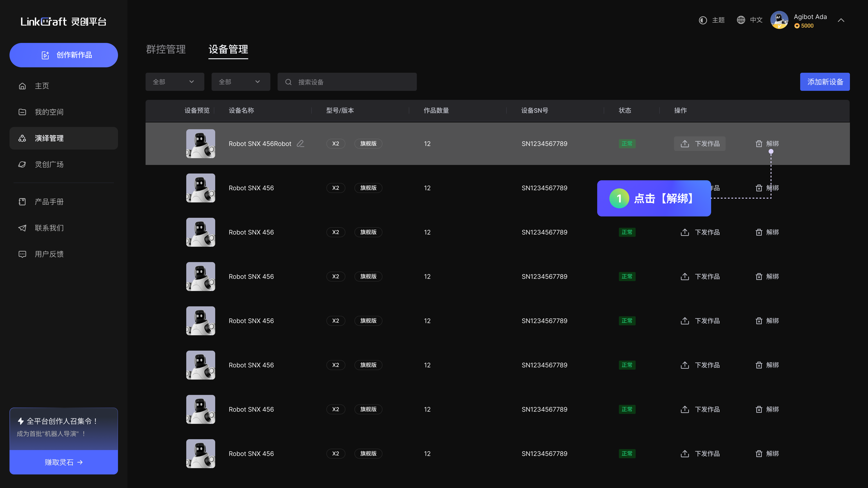
Task: Open the second 全部 filter dropdown
Action: 241,82
